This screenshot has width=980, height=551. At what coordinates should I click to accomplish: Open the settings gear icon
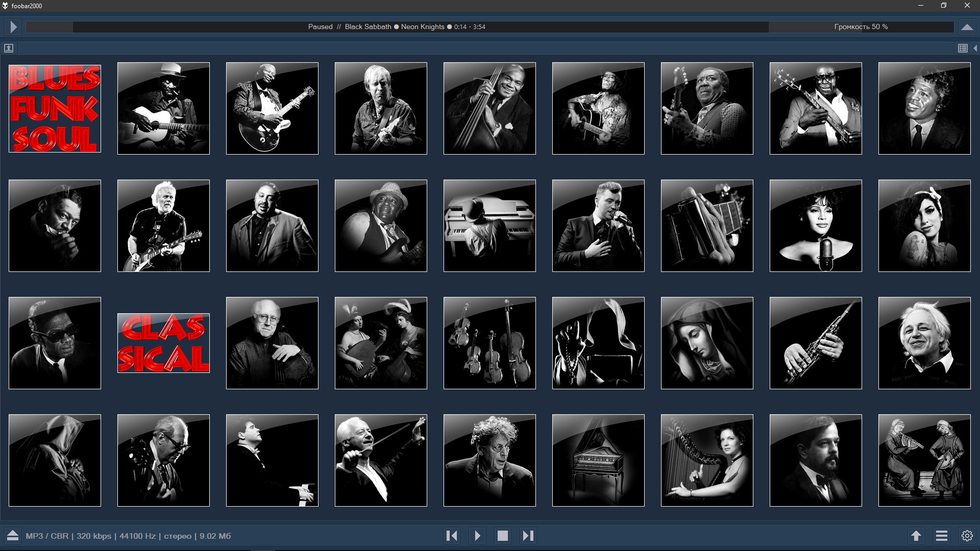pyautogui.click(x=967, y=536)
